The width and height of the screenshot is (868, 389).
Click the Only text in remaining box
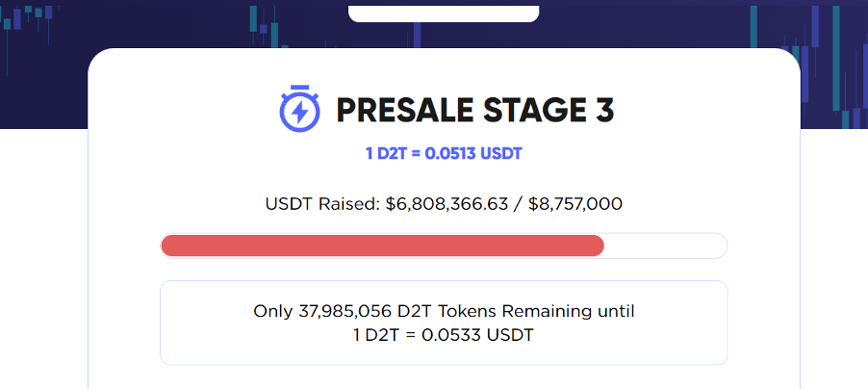pos(272,312)
